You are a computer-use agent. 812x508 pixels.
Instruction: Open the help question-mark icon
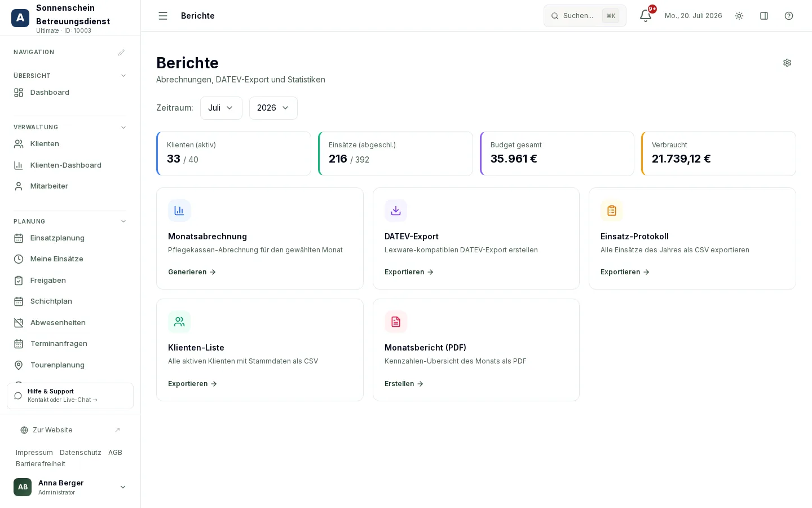(x=789, y=16)
